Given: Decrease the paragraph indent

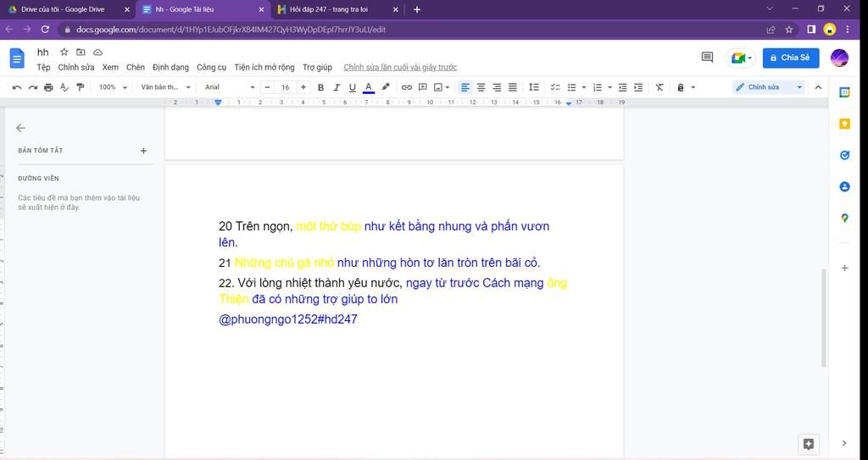Looking at the screenshot, I should pos(623,87).
